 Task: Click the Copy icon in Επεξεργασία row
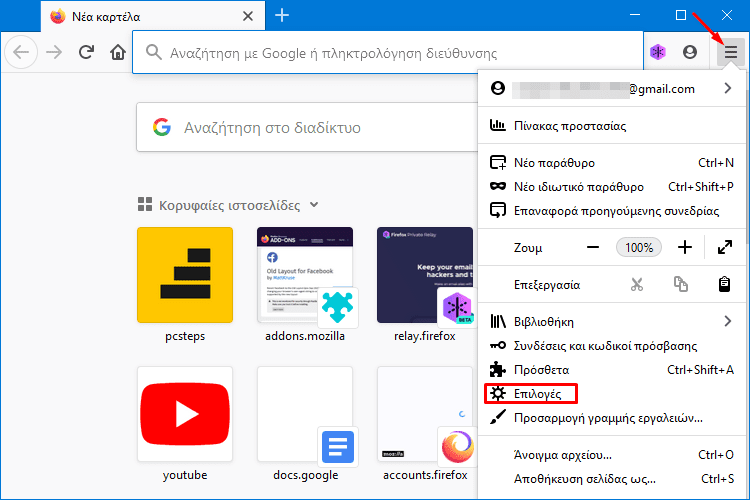pos(681,284)
